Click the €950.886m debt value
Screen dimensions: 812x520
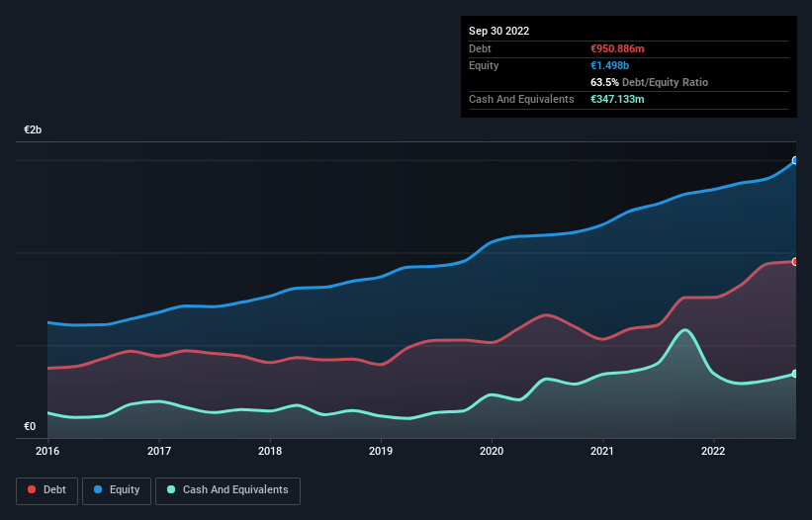pos(617,48)
